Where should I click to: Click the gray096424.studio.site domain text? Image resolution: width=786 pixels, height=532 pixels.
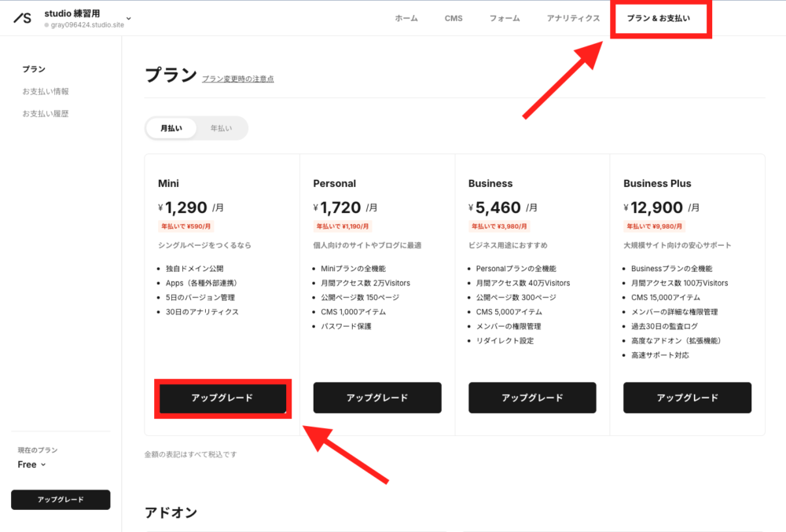pos(87,24)
